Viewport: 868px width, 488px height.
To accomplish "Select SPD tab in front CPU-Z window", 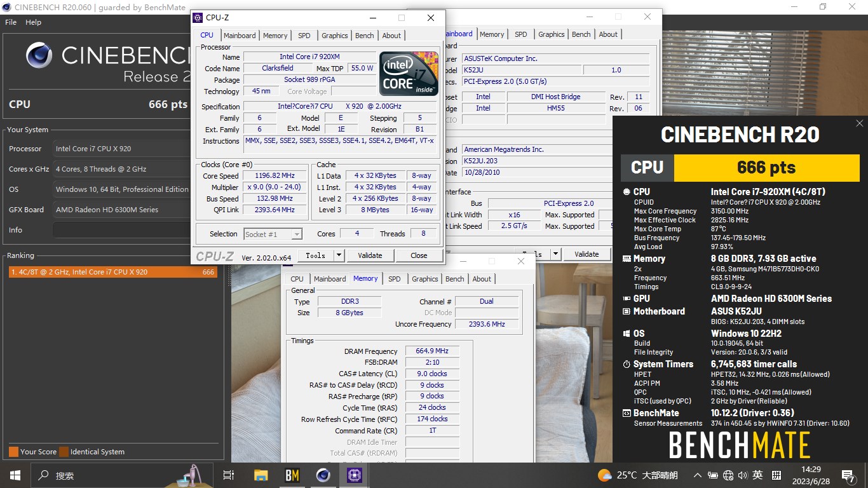I will point(304,36).
